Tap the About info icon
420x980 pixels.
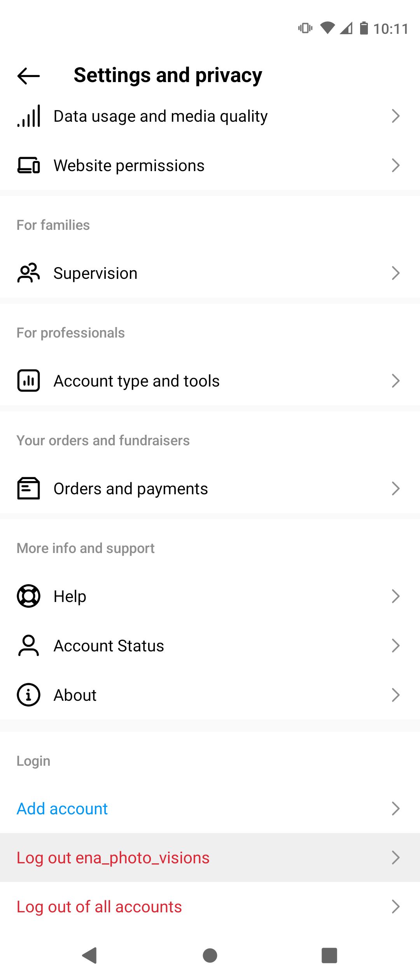28,695
